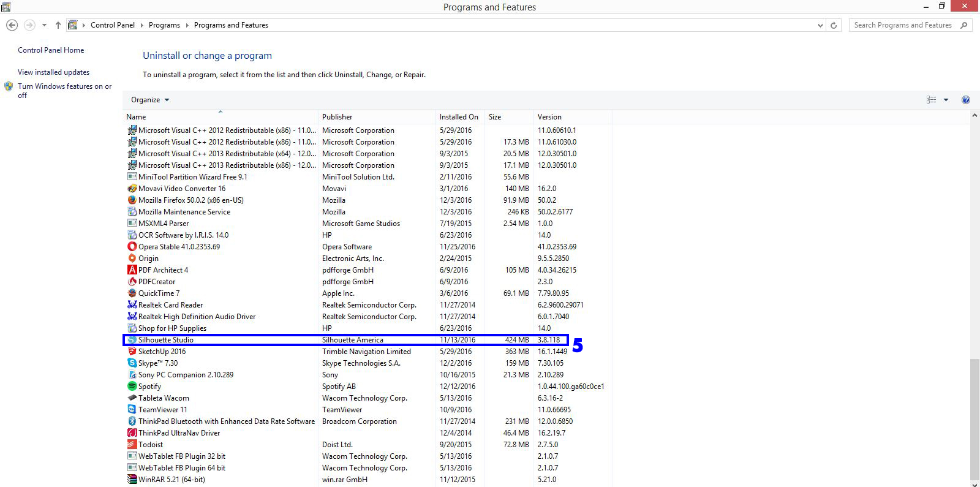Select the Sony PC Companion icon
The image size is (980, 487).
[132, 375]
